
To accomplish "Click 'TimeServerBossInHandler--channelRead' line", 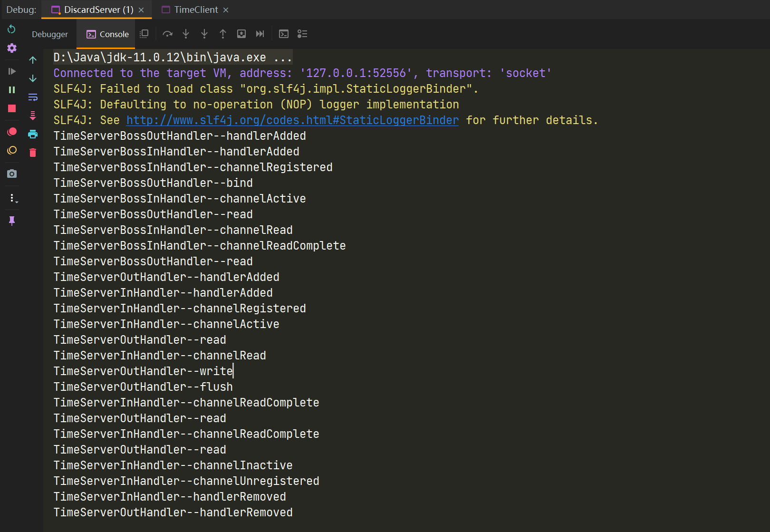I will (173, 230).
